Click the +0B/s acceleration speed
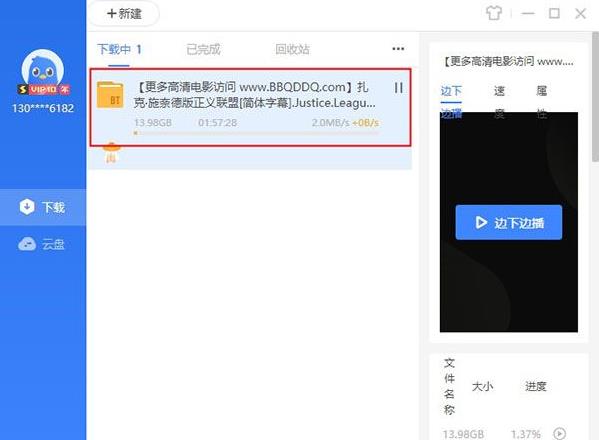This screenshot has width=599, height=440. click(x=366, y=123)
